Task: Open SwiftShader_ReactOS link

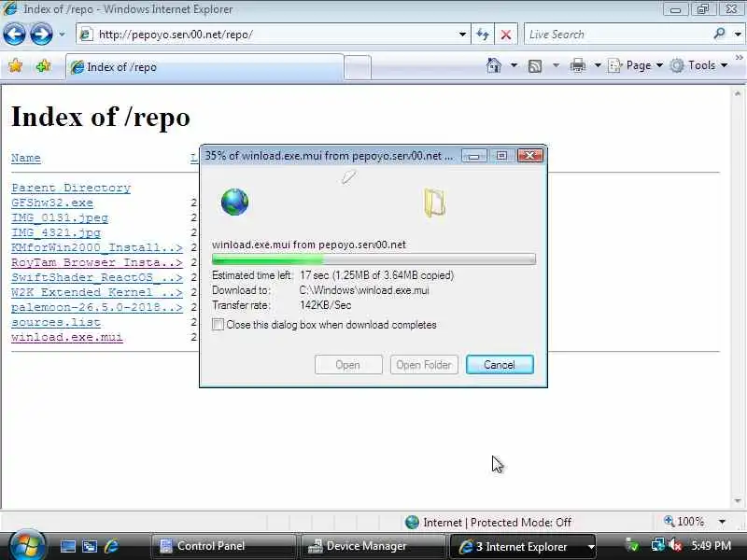Action: coord(97,277)
